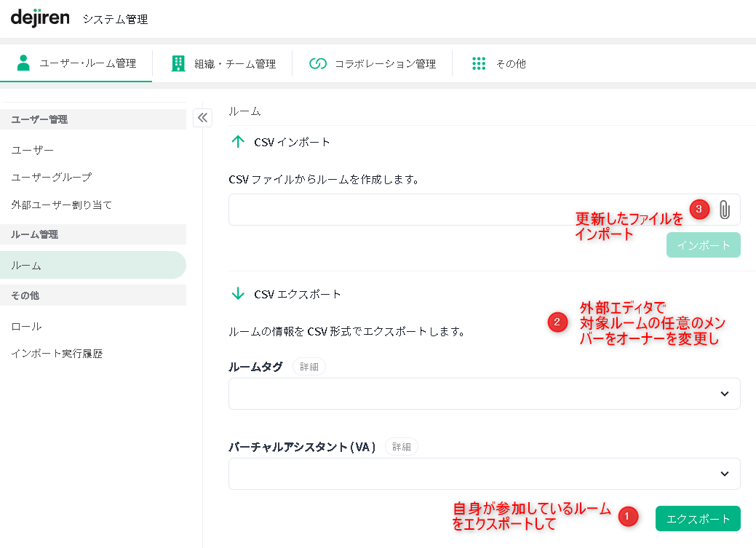Select ユーザーグループ in the sidebar
Image resolution: width=756 pixels, height=548 pixels.
click(52, 178)
